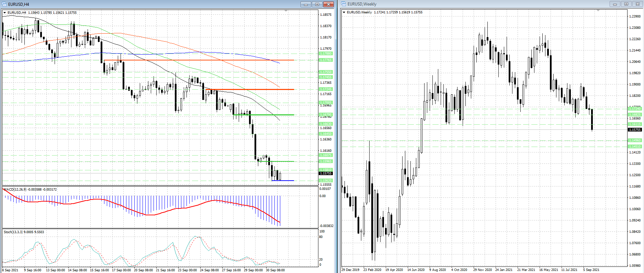Restore down the EURUSD,H4 chart window
This screenshot has width=644, height=273.
(317, 4)
